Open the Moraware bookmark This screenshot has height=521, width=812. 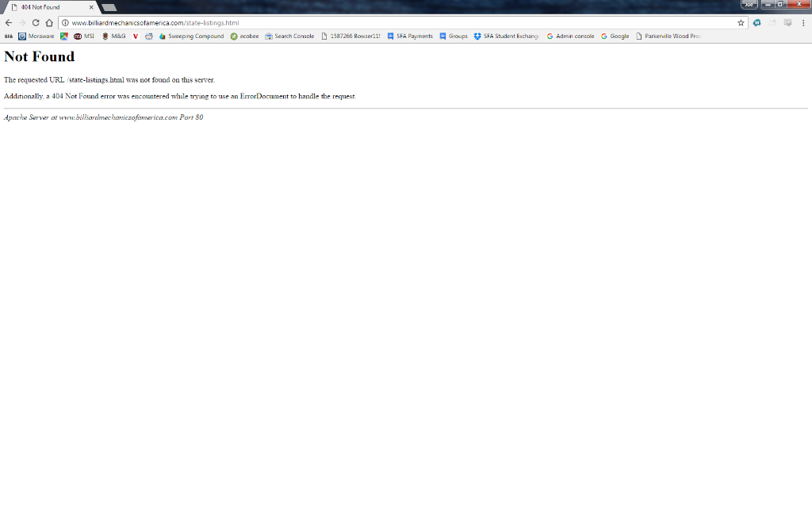[36, 36]
